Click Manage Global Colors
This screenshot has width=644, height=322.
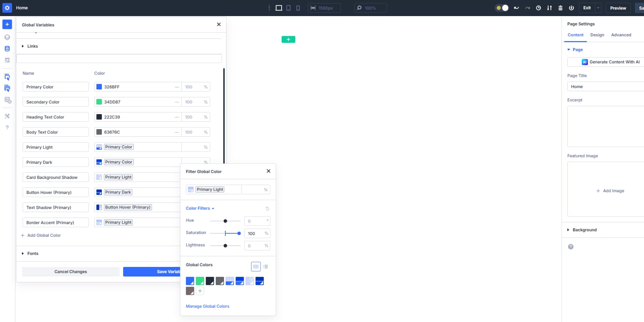(208, 306)
